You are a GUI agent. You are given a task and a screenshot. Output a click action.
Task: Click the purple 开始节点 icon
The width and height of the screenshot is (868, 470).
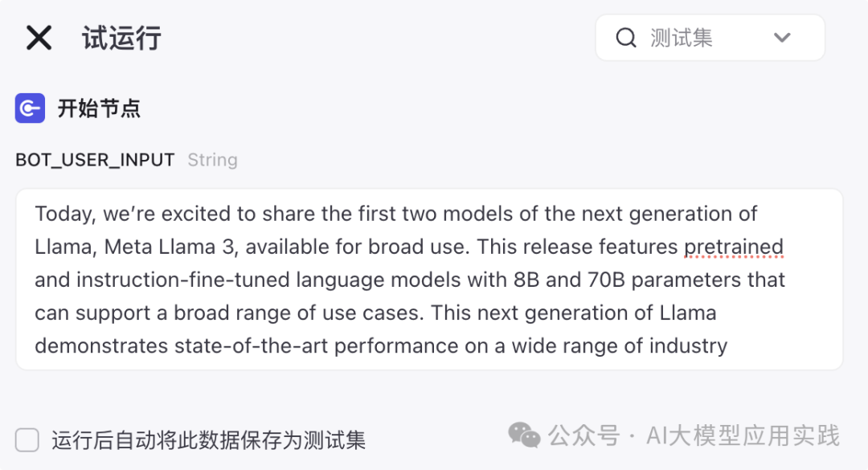[x=30, y=108]
